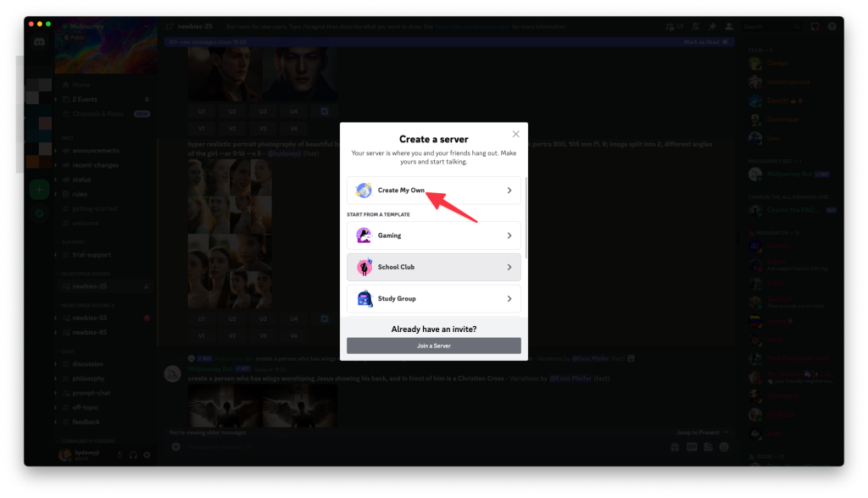Viewport: 868px width, 498px height.
Task: Open the gift Nitro icon in message bar
Action: [x=675, y=447]
